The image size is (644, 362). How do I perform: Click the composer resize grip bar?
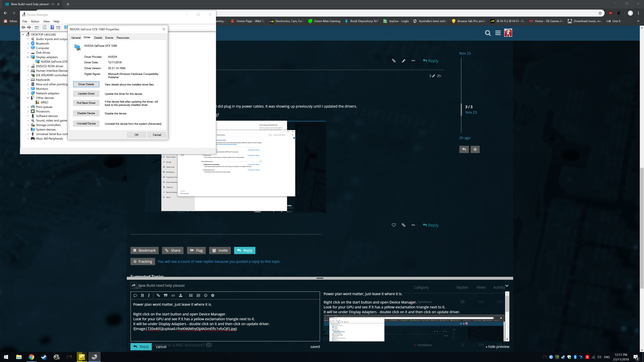click(x=320, y=278)
